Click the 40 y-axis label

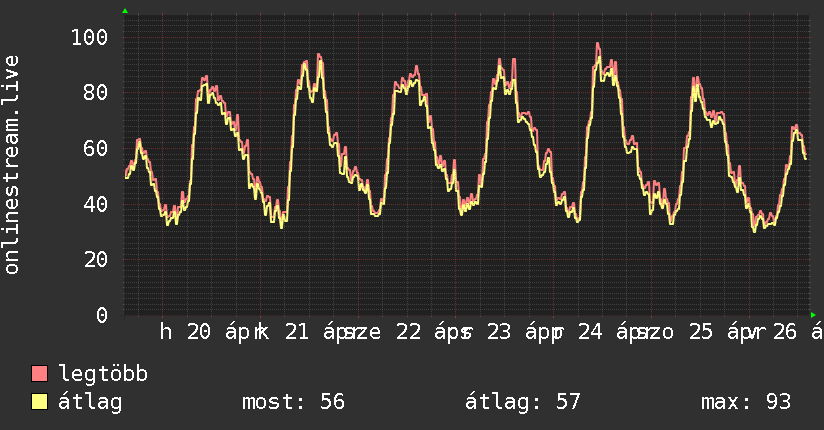(96, 204)
